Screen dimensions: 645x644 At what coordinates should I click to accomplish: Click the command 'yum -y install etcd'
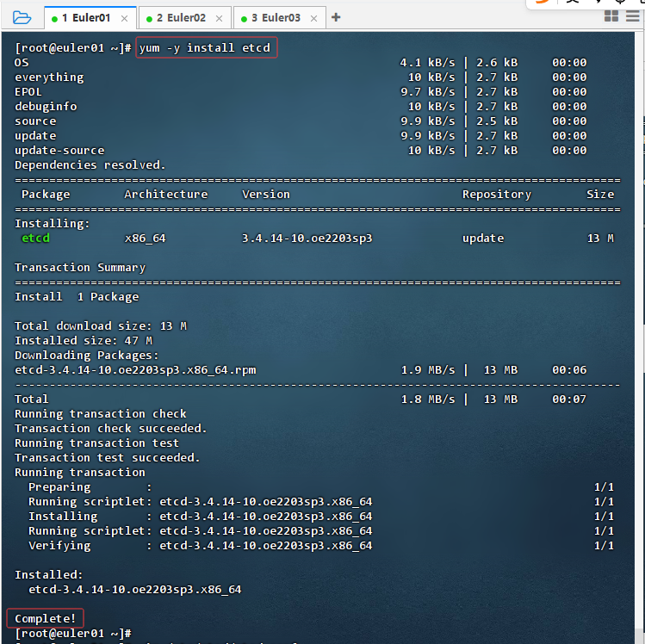coord(205,48)
